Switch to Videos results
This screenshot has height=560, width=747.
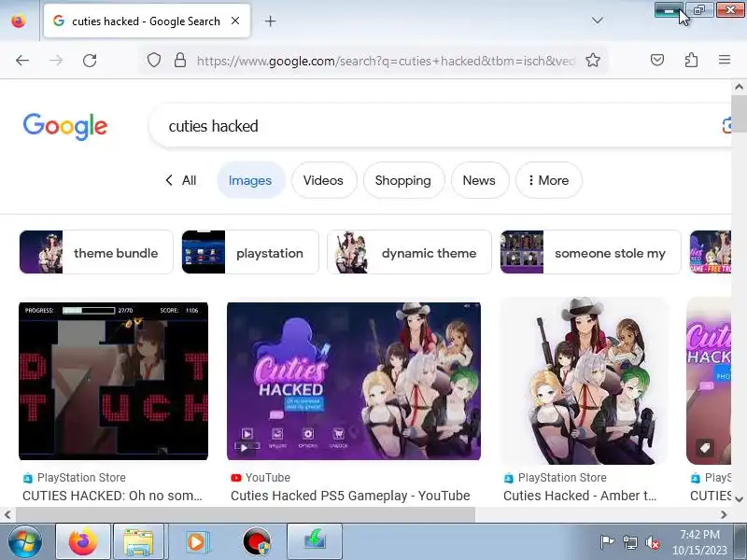point(323,180)
